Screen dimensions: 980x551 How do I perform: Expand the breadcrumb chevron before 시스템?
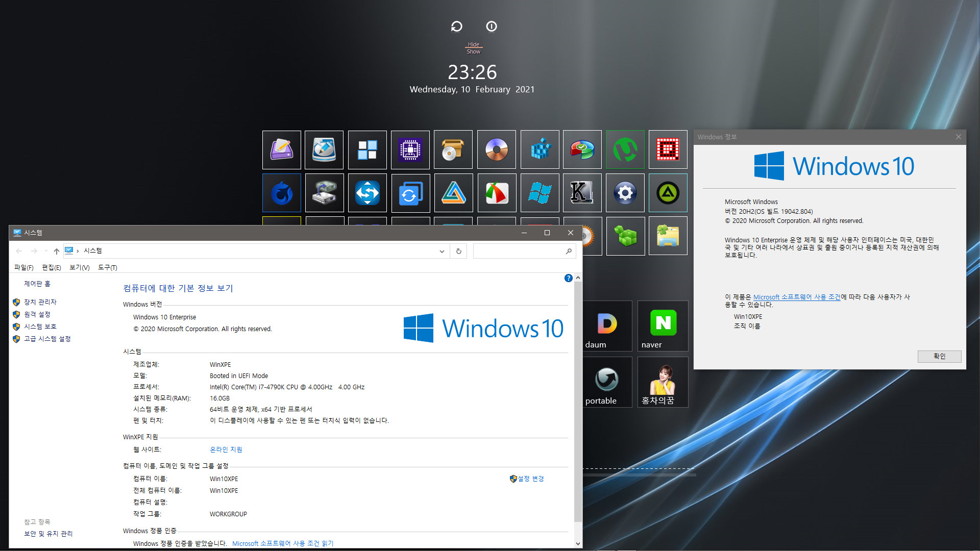78,251
